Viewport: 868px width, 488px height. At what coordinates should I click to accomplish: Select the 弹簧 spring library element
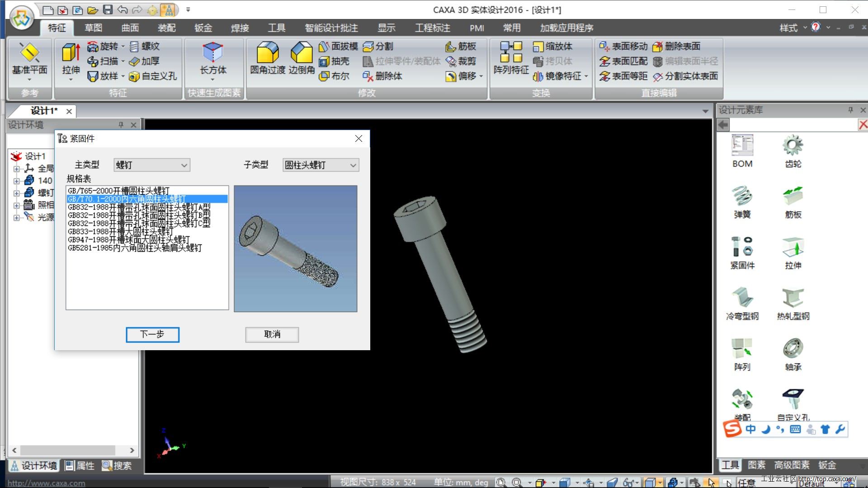point(742,202)
